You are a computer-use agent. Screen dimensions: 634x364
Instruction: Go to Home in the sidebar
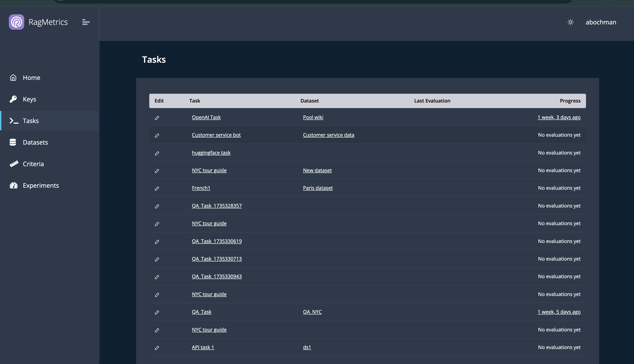click(x=50, y=77)
